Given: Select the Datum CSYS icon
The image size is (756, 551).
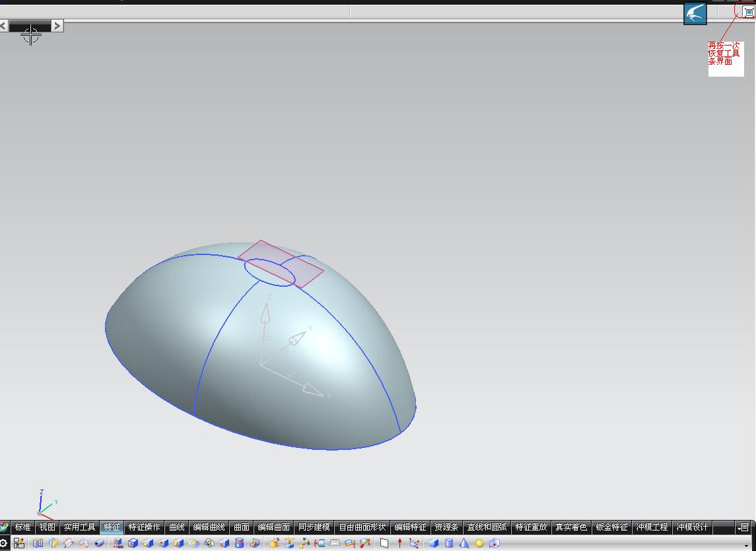Looking at the screenshot, I should click(414, 543).
